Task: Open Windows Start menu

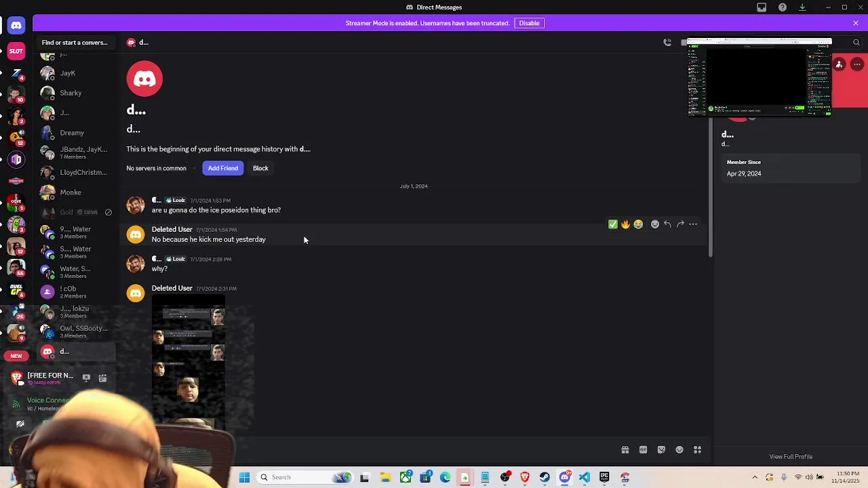Action: tap(245, 477)
